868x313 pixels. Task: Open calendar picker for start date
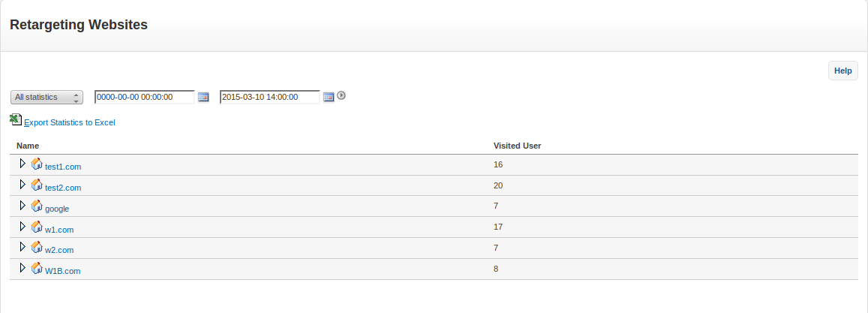click(203, 97)
